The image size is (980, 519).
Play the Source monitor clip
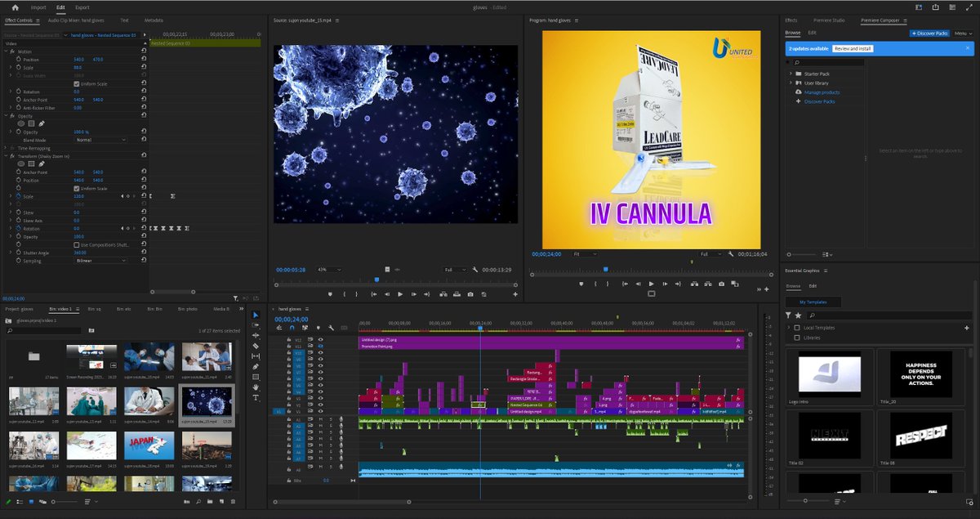[x=400, y=293]
